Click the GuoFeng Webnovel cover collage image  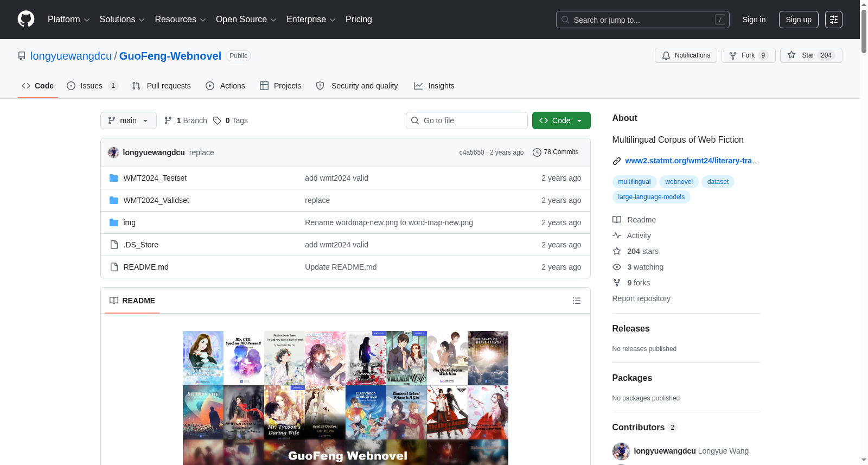[346, 398]
